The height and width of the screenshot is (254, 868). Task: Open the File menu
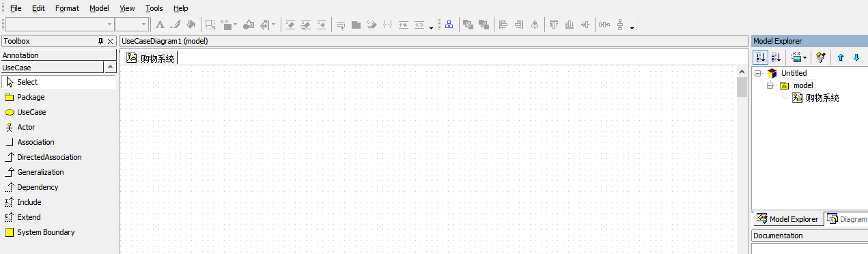point(16,8)
